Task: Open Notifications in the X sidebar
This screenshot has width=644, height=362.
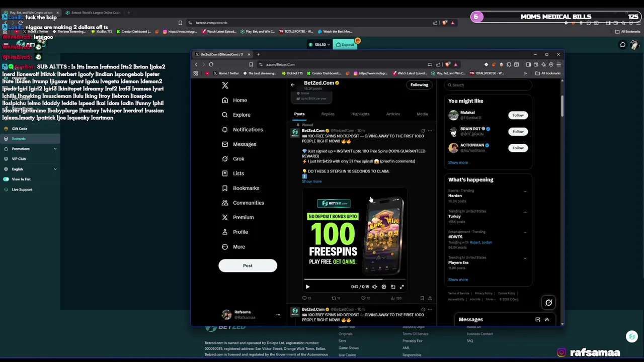Action: pos(243,129)
